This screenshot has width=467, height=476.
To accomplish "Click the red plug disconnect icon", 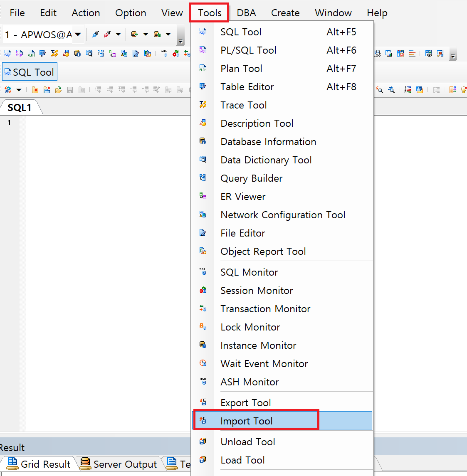I will point(107,35).
